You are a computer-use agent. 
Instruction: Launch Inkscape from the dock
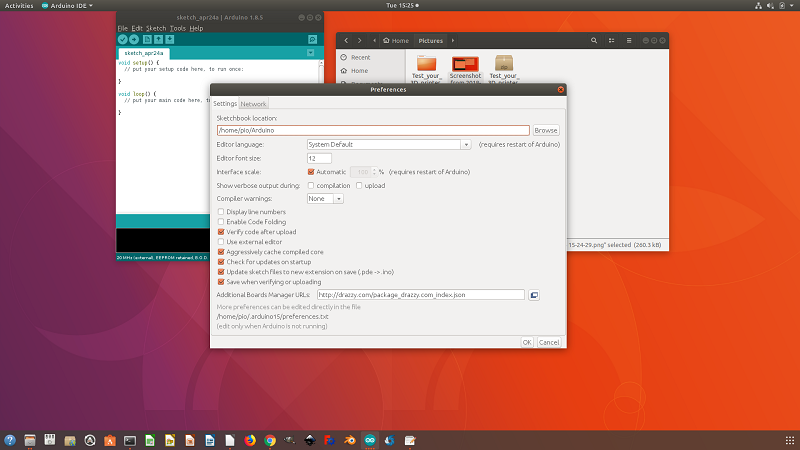[310, 440]
